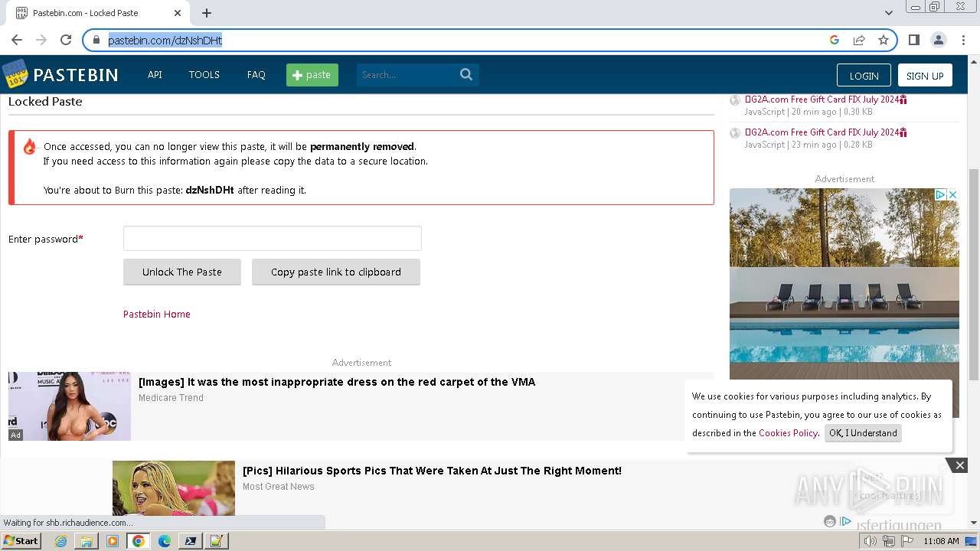The image size is (980, 551).
Task: Switch to Chrome taskbar icon
Action: tap(138, 541)
